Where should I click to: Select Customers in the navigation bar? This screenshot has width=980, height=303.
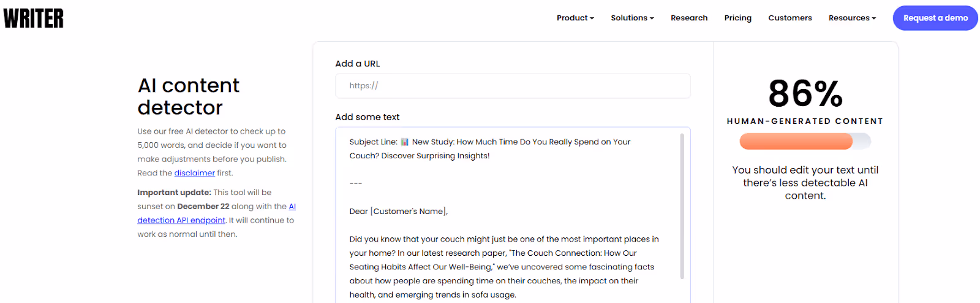point(790,18)
